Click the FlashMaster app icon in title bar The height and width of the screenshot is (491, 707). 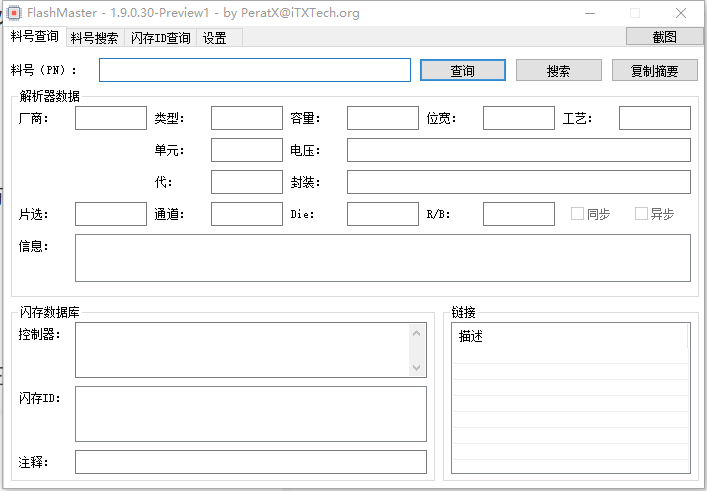point(14,13)
